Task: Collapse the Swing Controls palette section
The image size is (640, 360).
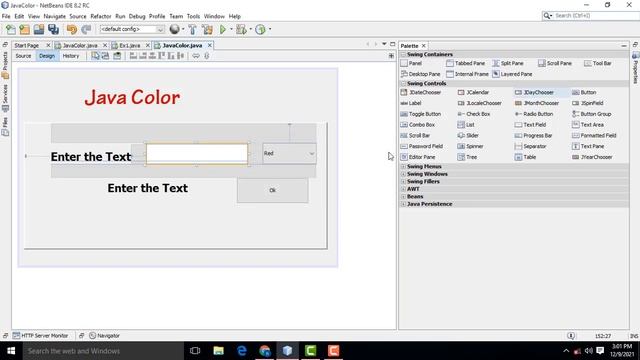Action: click(403, 83)
